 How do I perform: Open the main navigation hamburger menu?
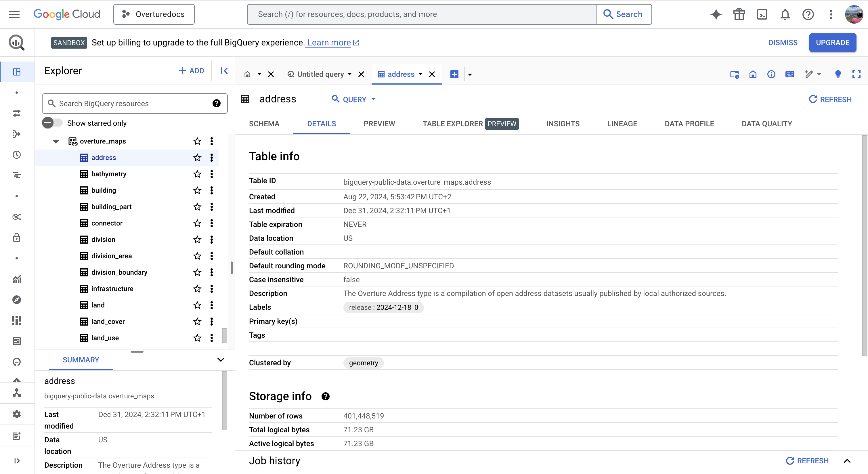point(14,14)
